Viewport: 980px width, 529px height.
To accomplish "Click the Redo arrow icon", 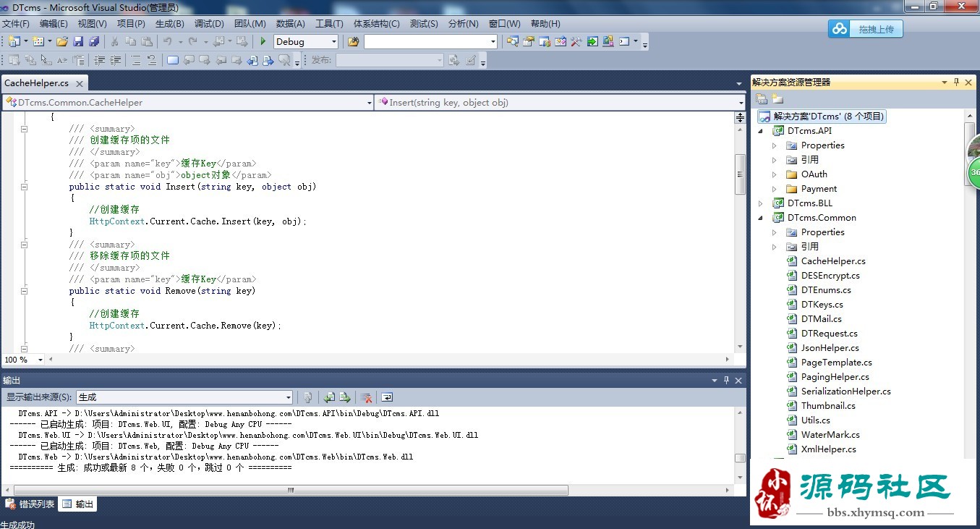I will click(193, 41).
